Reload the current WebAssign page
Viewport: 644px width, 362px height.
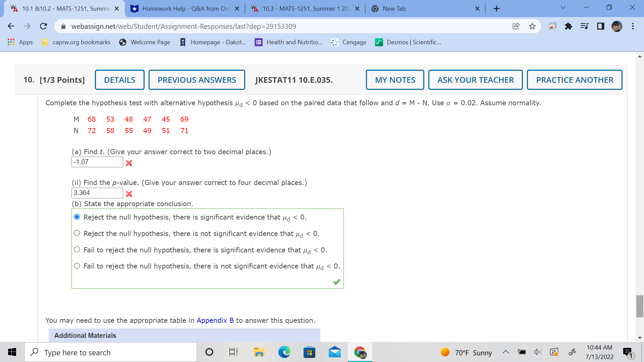point(43,26)
